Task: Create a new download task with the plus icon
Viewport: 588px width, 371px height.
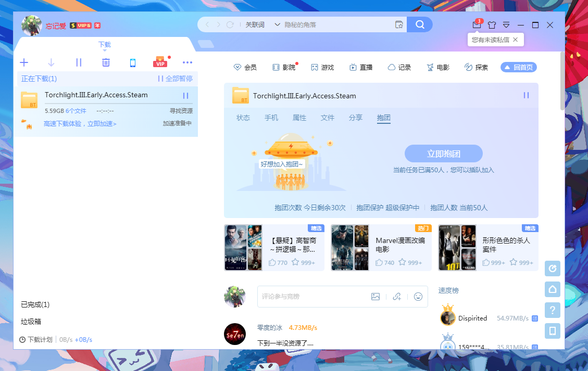Action: pyautogui.click(x=24, y=62)
